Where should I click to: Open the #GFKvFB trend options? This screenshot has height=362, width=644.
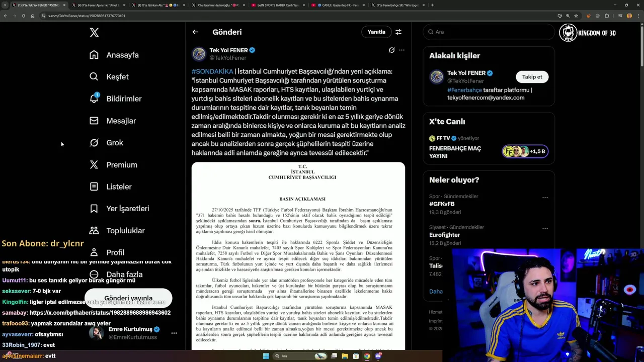coord(545,198)
